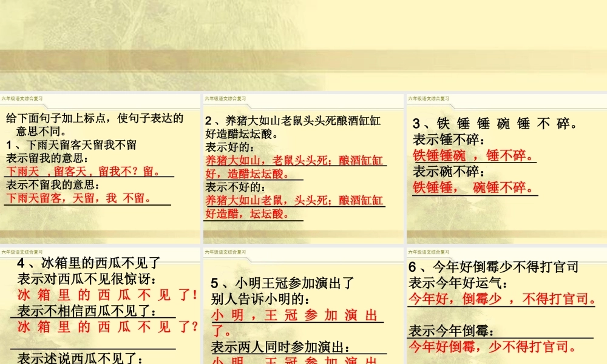Click the red answer 今年好倒霉,少不得打官司。
This screenshot has height=364, width=607.
(493, 346)
